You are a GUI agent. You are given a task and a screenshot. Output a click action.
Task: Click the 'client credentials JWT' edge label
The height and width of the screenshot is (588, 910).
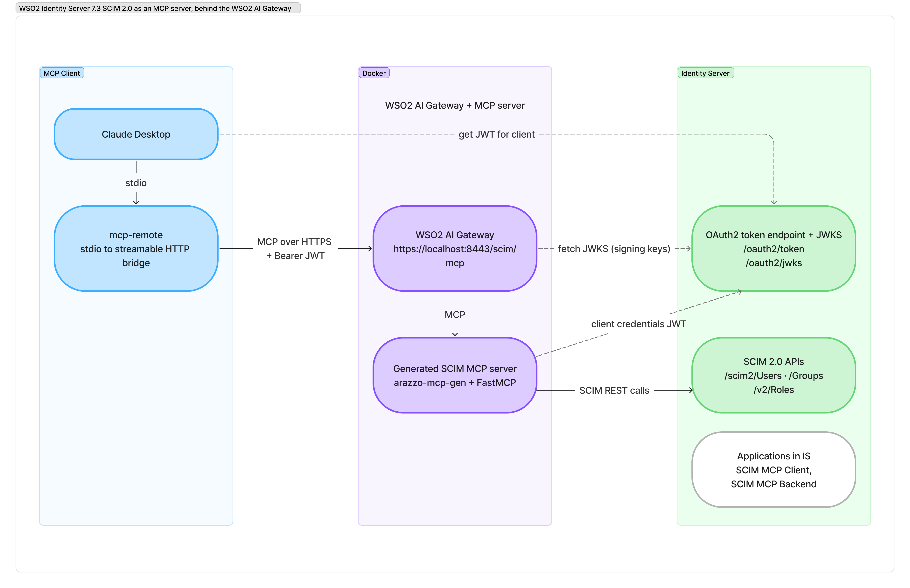(x=638, y=324)
